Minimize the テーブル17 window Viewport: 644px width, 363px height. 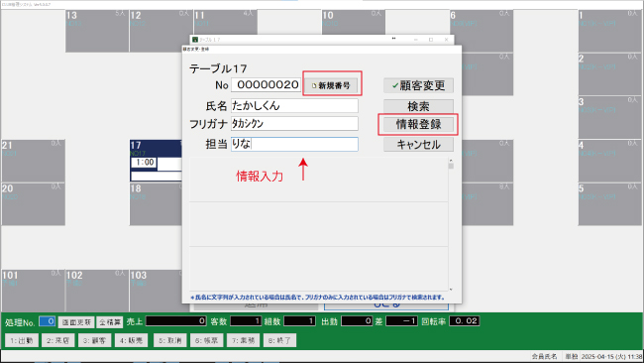click(x=416, y=40)
